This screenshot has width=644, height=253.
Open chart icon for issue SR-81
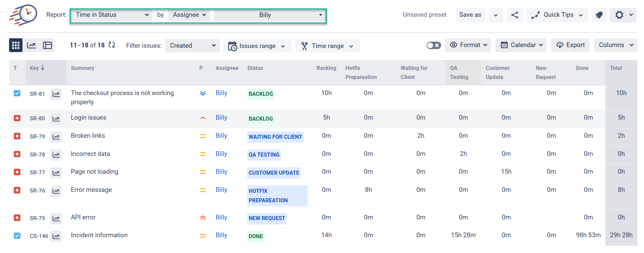point(56,94)
